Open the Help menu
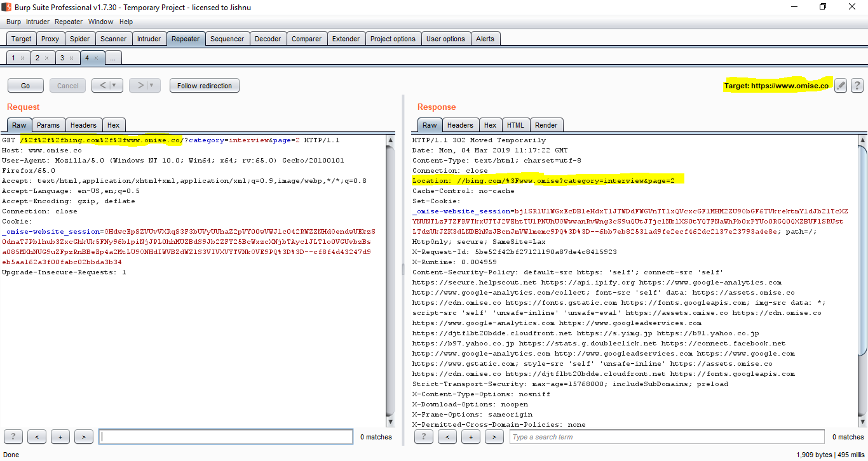Screen dimensions: 868x461 pos(126,22)
